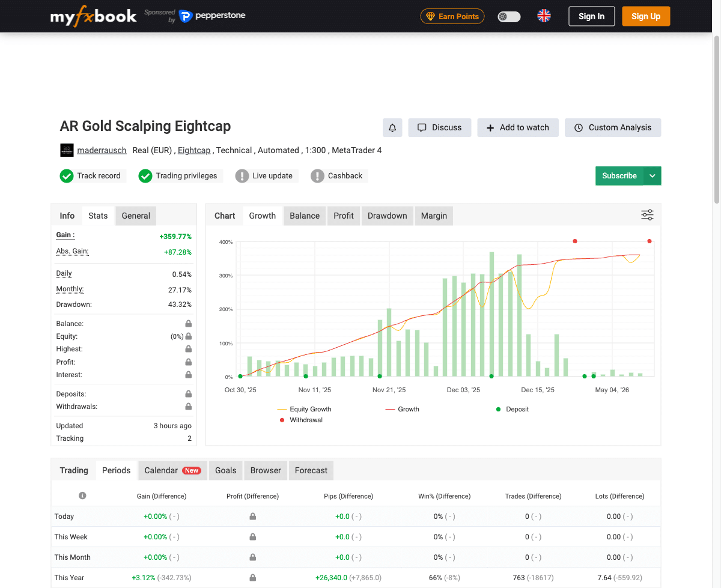Click the Equity lock icon
Viewport: 721px width, 588px height.
(189, 336)
